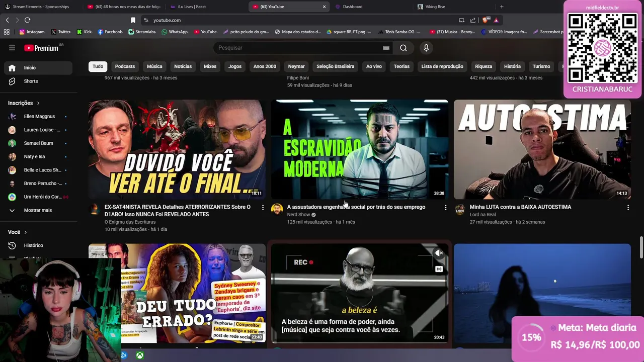Expand the Você section chevron
Image resolution: width=644 pixels, height=362 pixels.
tap(25, 232)
